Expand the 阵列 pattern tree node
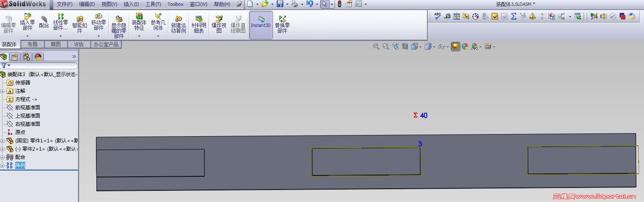 pos(2,166)
